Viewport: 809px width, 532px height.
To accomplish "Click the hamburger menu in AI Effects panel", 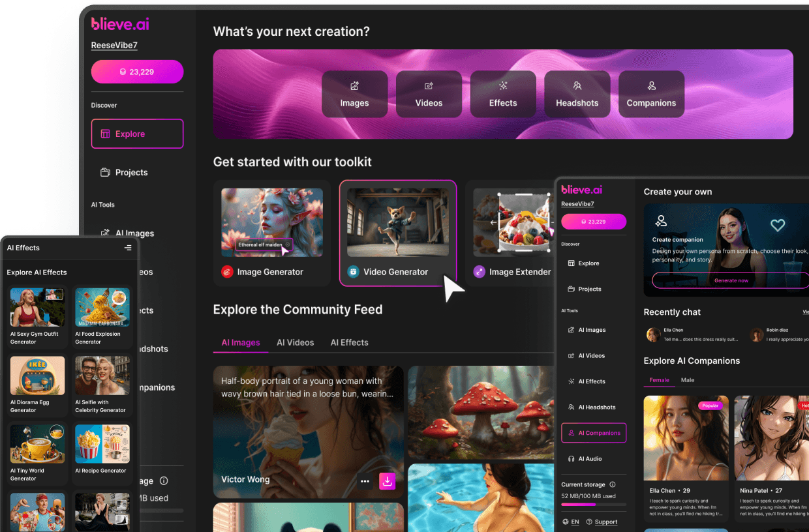I will 128,248.
